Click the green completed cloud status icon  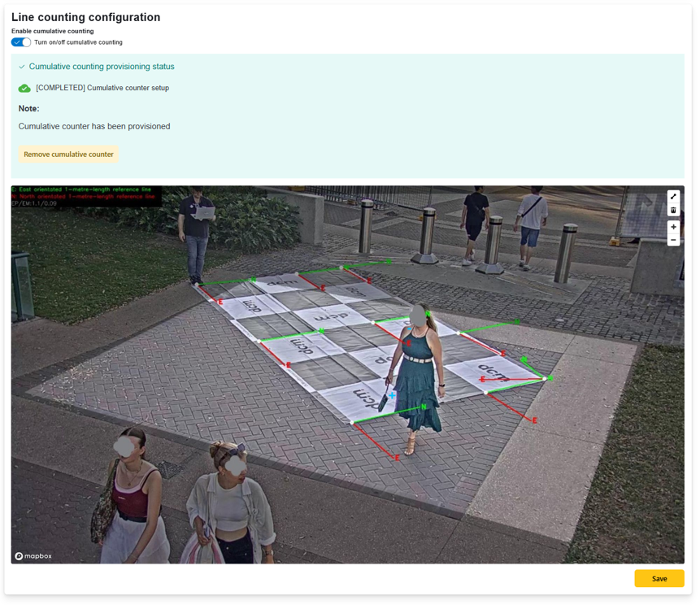coord(24,89)
